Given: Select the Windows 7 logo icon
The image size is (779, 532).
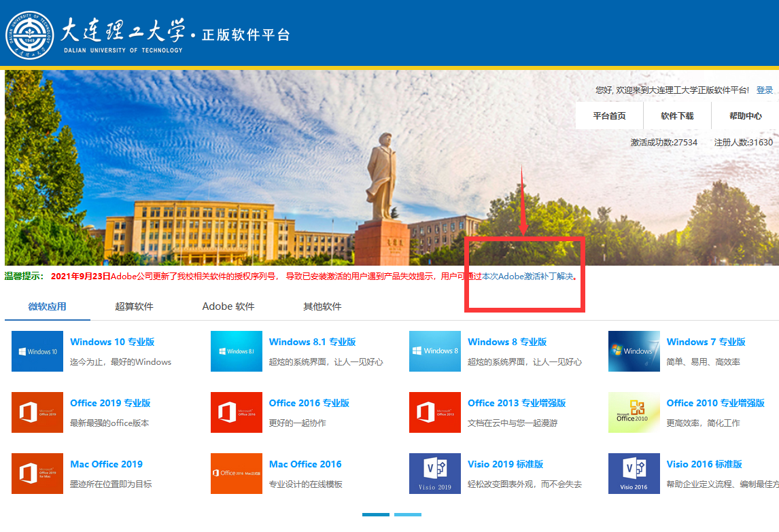Looking at the screenshot, I should 634,351.
